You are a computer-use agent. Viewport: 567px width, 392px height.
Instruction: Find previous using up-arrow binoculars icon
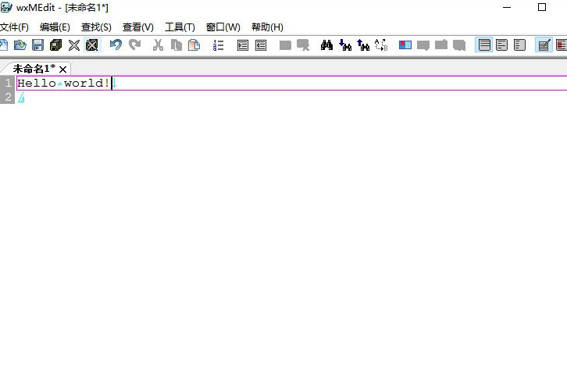pyautogui.click(x=363, y=45)
